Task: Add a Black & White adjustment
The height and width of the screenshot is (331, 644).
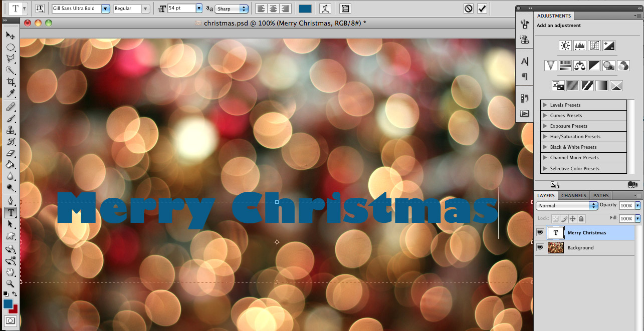Action: [594, 66]
